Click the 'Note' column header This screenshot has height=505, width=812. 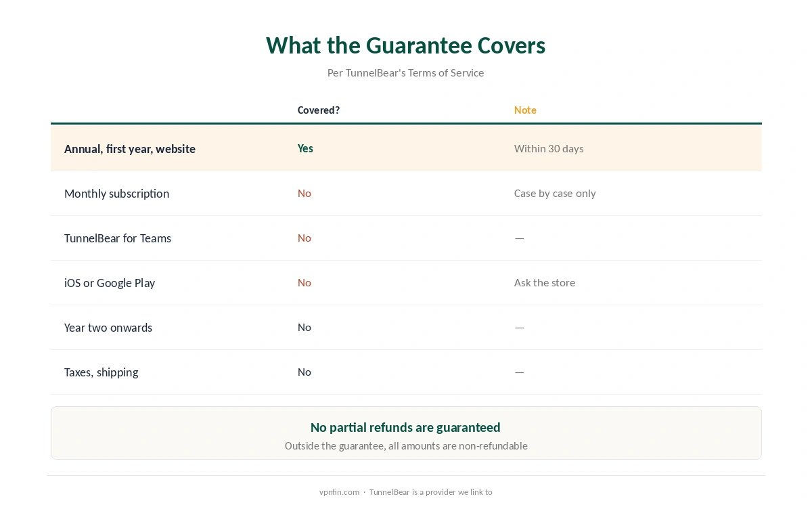pos(525,110)
